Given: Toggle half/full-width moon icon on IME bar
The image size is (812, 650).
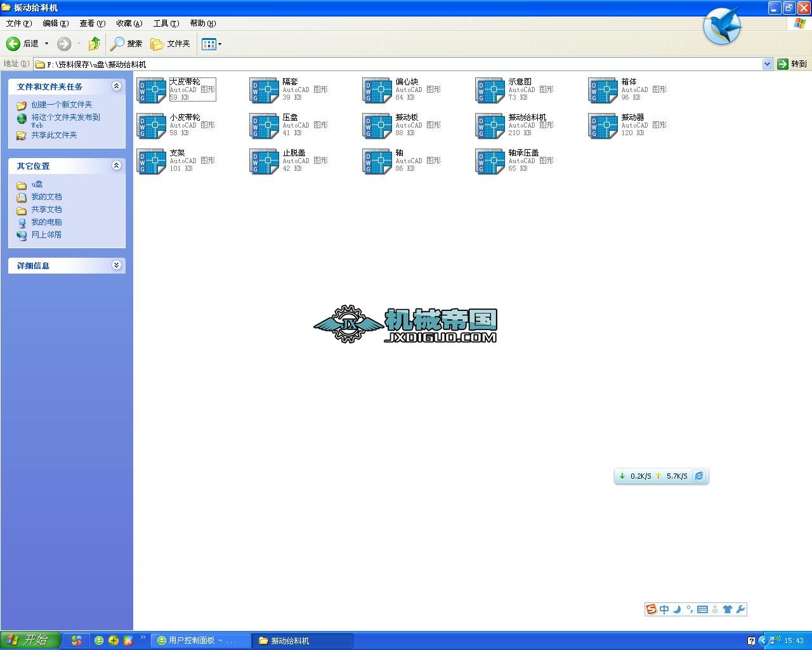Looking at the screenshot, I should pos(677,609).
